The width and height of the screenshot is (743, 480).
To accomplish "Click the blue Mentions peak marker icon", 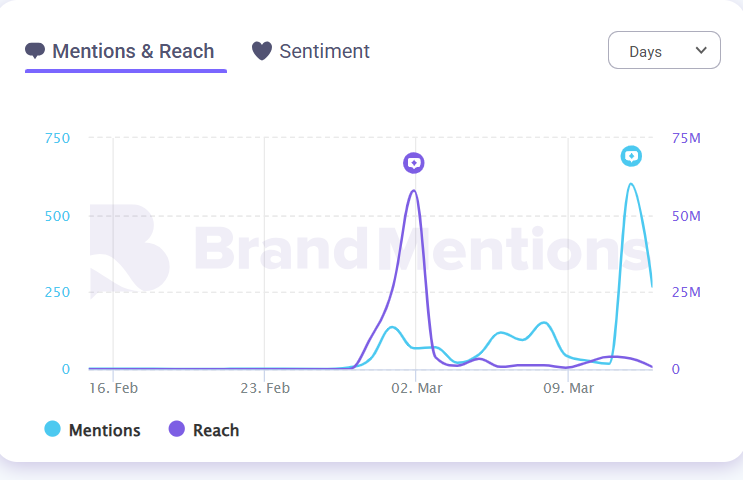I will [631, 156].
